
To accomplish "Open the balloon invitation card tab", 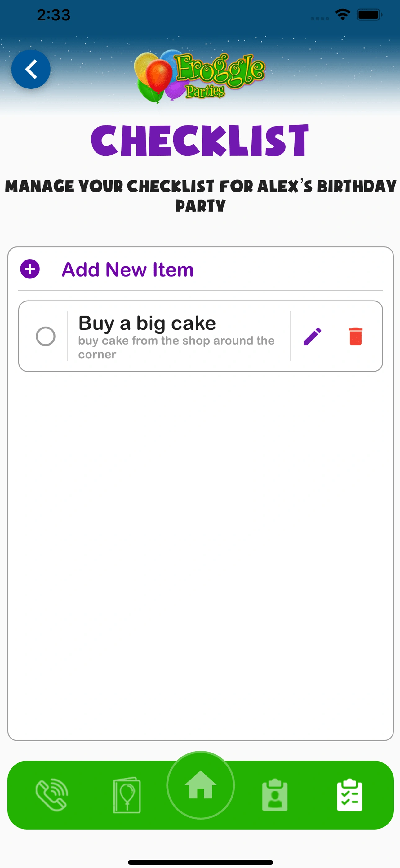I will pos(127,795).
